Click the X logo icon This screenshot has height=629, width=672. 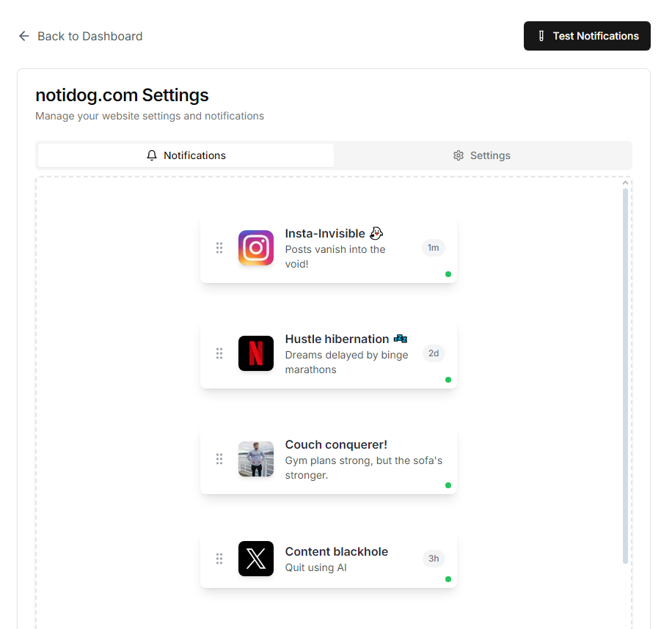(x=256, y=559)
